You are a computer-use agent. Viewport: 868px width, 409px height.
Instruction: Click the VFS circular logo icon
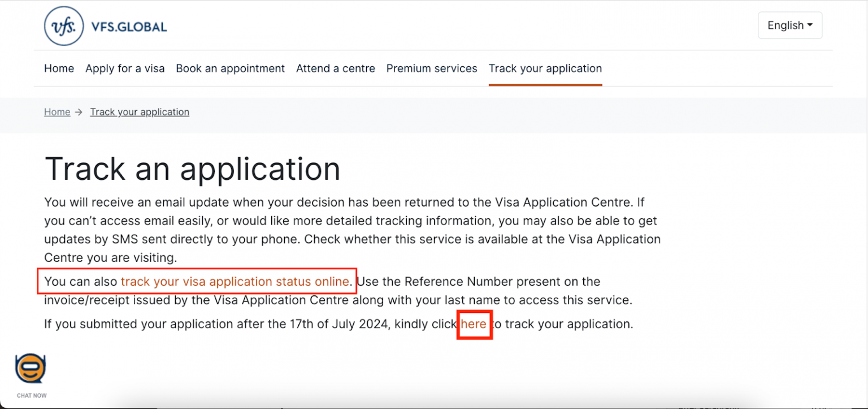coord(64,26)
